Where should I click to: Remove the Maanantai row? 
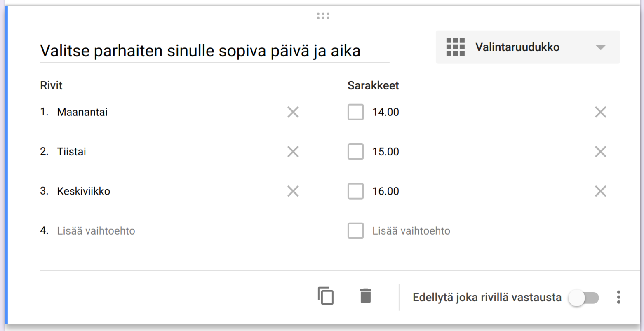tap(293, 112)
